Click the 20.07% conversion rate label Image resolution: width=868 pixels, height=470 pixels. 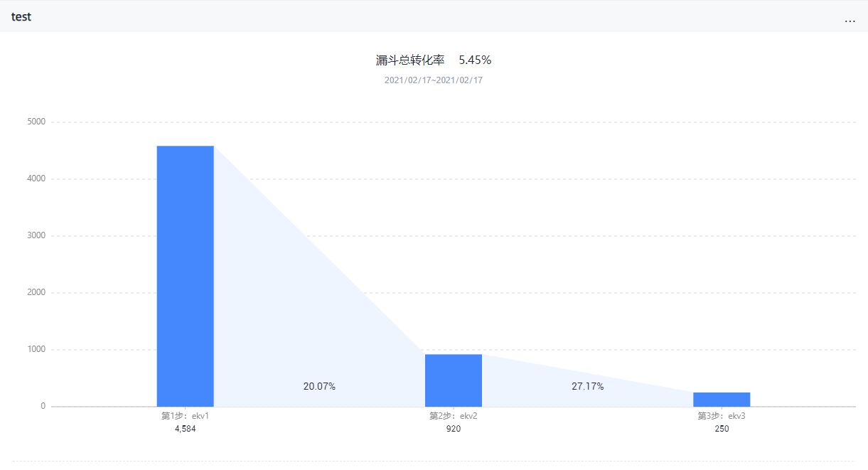point(319,386)
